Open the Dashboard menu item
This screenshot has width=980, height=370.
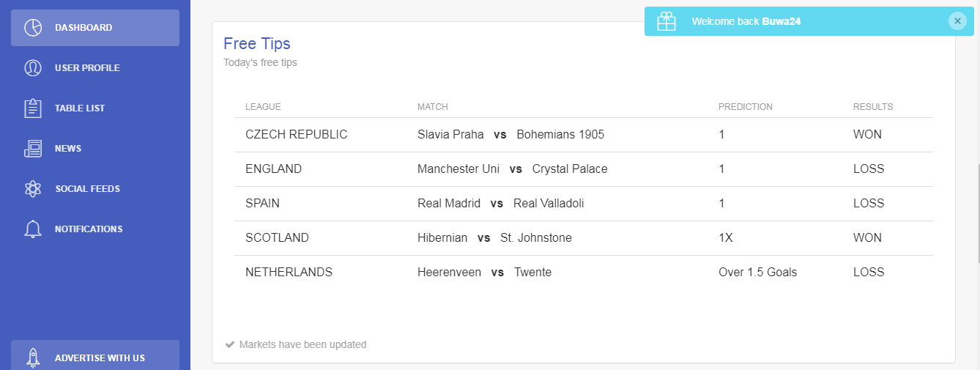tap(95, 28)
